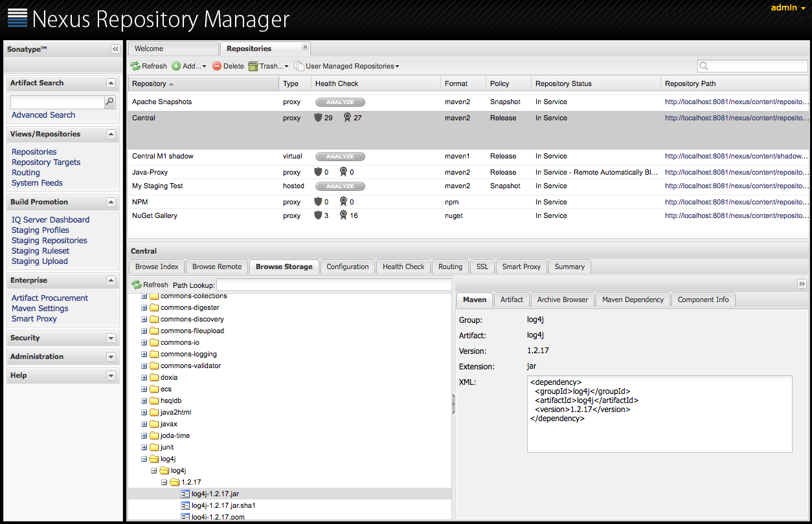Click Analyze for Apache Snapshots
The height and width of the screenshot is (524, 812).
[x=340, y=102]
